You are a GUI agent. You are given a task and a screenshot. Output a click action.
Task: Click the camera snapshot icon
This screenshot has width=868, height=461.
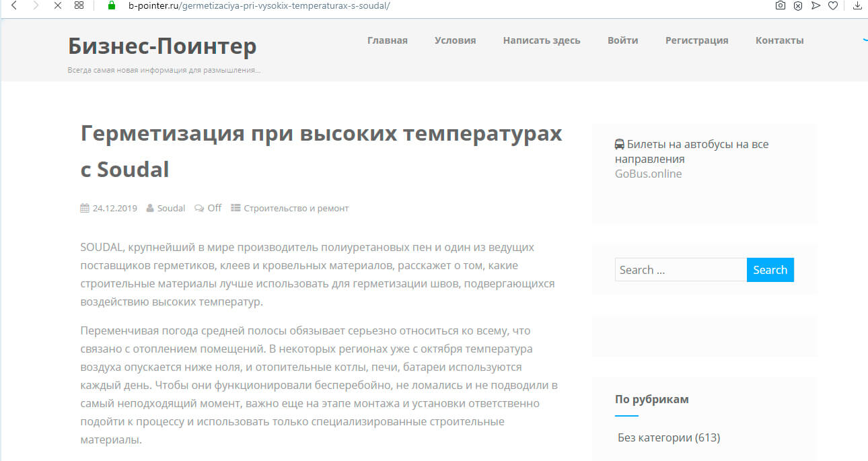[780, 5]
